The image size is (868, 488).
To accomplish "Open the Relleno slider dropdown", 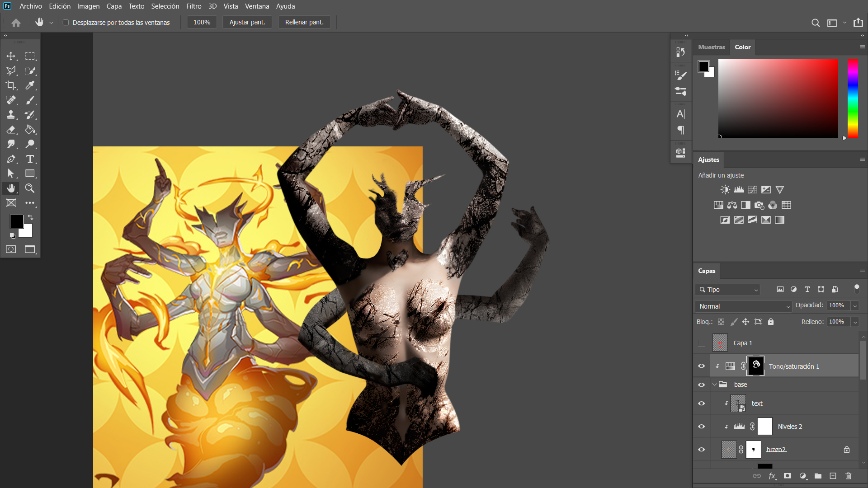I will tap(855, 322).
